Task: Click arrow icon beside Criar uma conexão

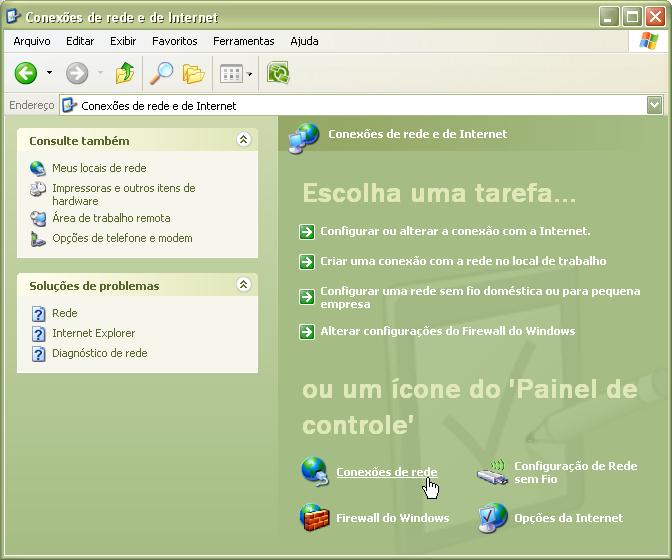Action: (x=307, y=262)
